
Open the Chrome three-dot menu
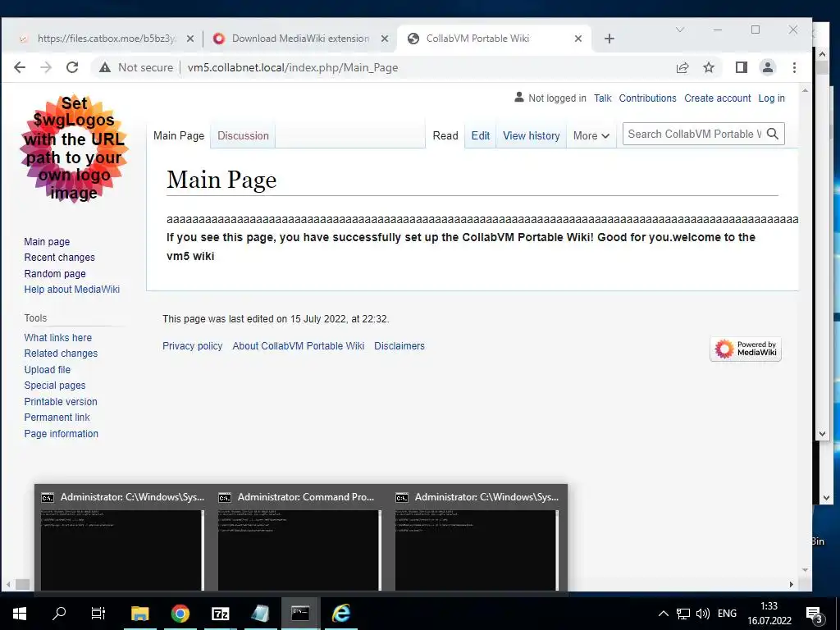(794, 67)
